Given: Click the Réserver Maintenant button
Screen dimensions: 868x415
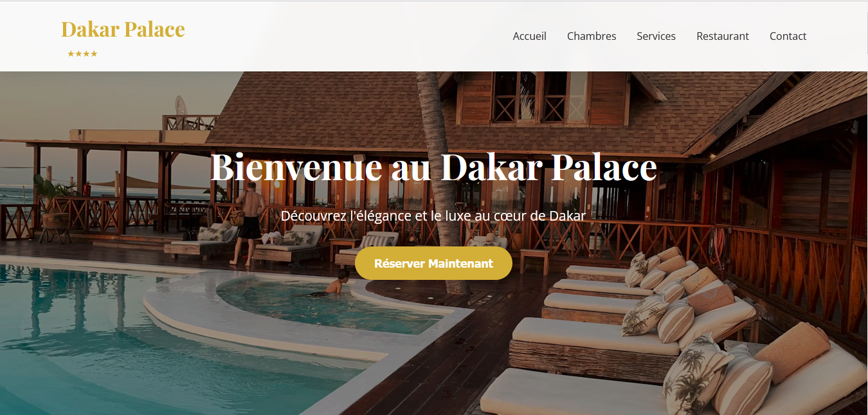Looking at the screenshot, I should [x=433, y=263].
